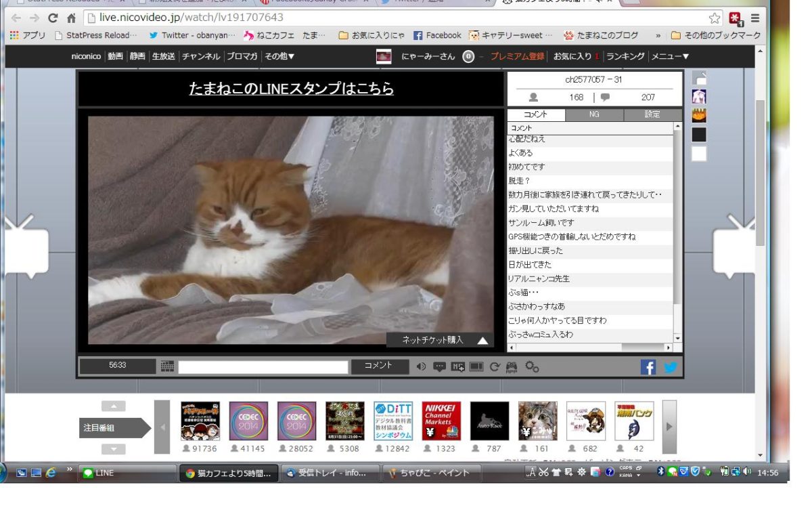Open the niconico home link
Screen dimensions: 812x508
pyautogui.click(x=86, y=56)
